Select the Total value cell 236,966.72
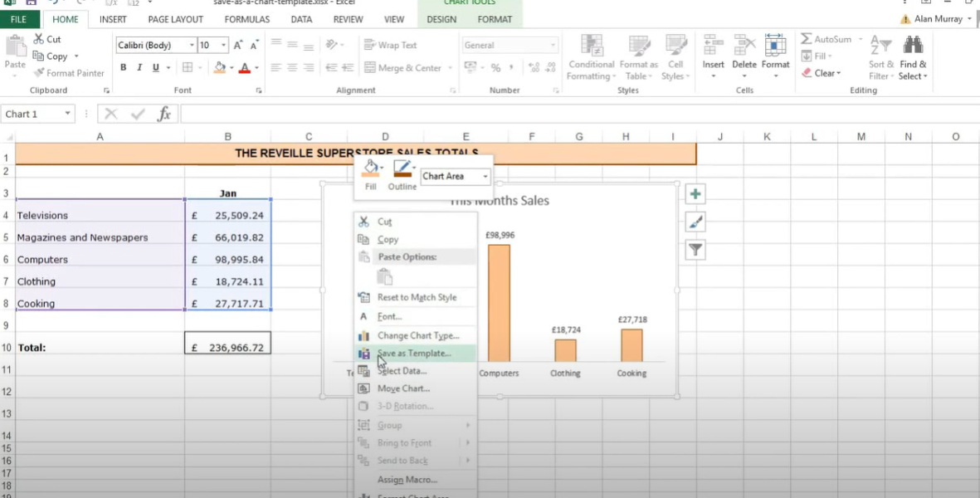Screen dimensions: 980x498 coord(227,343)
